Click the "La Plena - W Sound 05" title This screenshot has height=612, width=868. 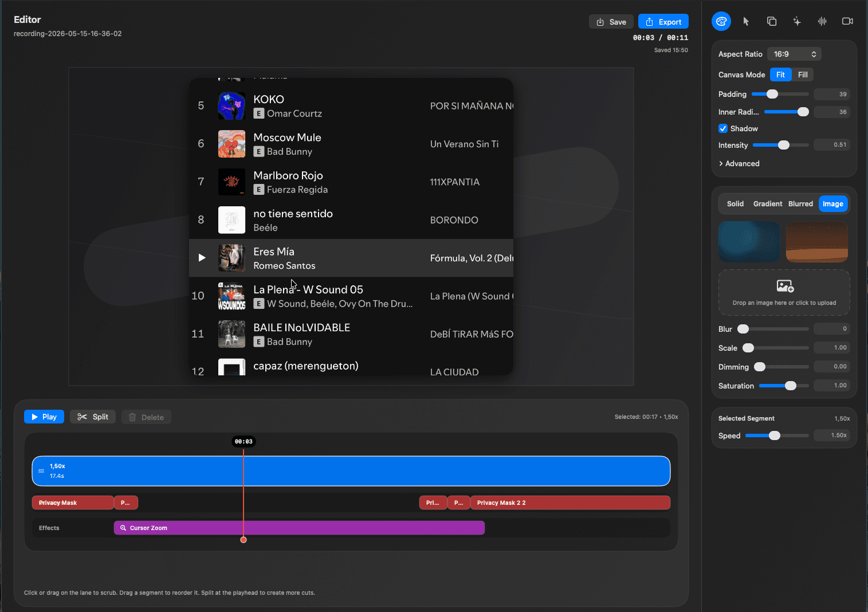pos(308,290)
